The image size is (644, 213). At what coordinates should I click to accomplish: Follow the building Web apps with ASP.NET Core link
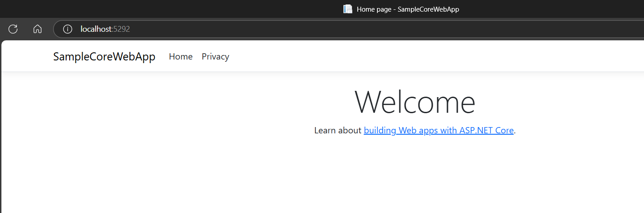click(439, 131)
